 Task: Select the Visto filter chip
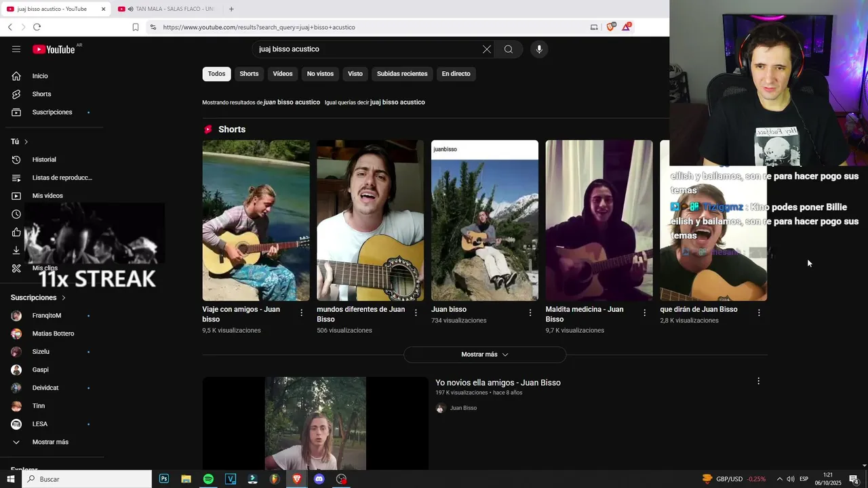(x=355, y=74)
